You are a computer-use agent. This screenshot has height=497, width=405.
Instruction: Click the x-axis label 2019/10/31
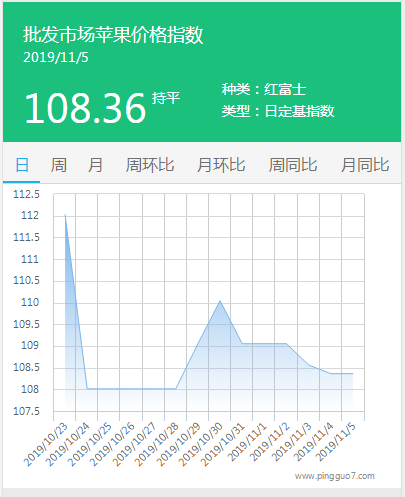pos(223,444)
